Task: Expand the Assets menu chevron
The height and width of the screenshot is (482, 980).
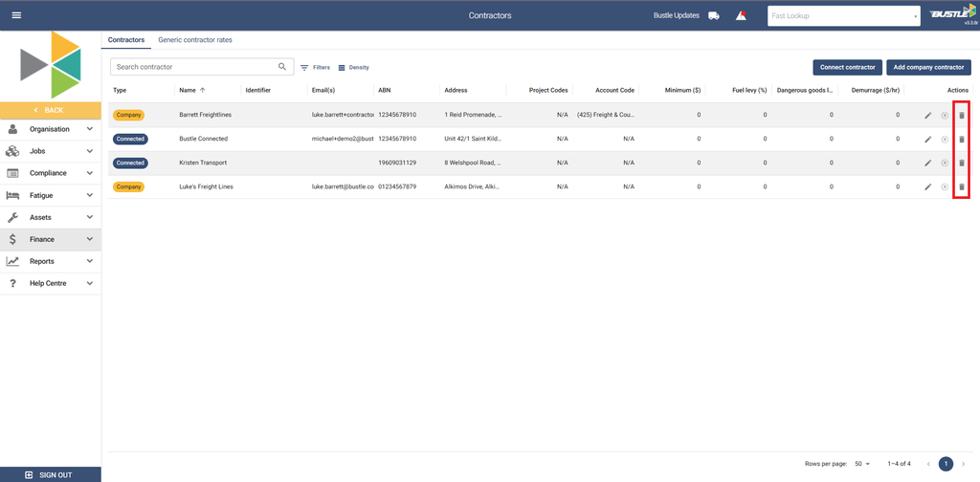Action: 90,217
